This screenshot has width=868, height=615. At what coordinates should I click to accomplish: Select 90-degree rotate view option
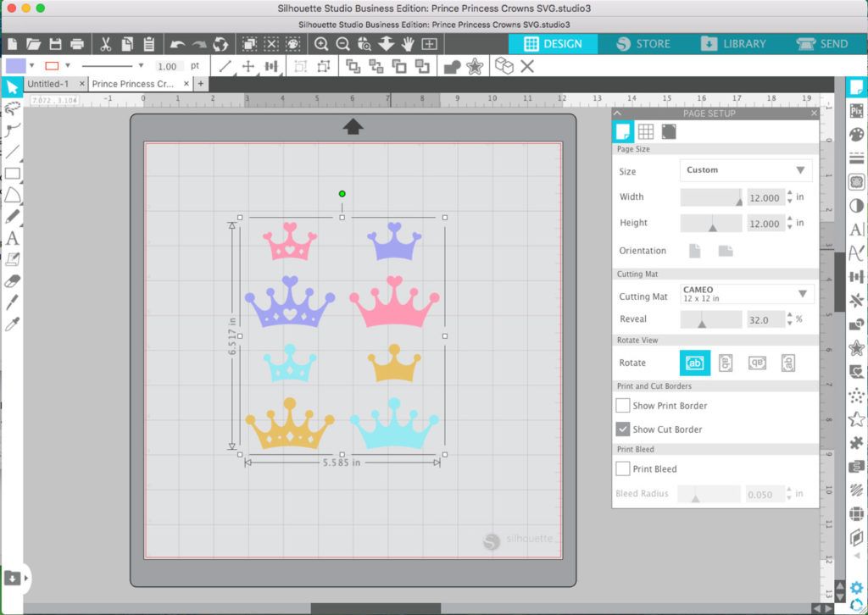(x=726, y=363)
